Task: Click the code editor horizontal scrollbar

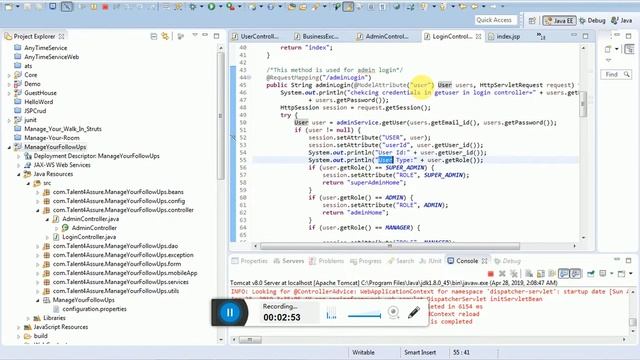Action: tap(389, 246)
